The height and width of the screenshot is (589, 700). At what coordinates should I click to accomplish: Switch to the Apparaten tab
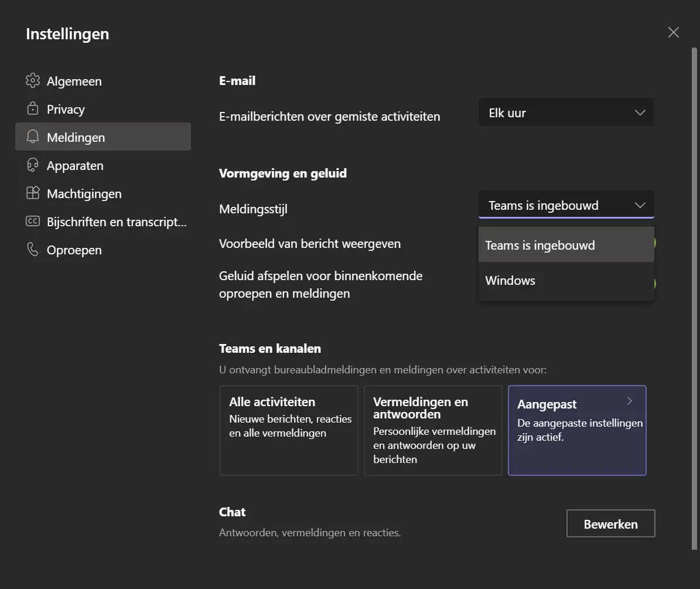[x=103, y=165]
